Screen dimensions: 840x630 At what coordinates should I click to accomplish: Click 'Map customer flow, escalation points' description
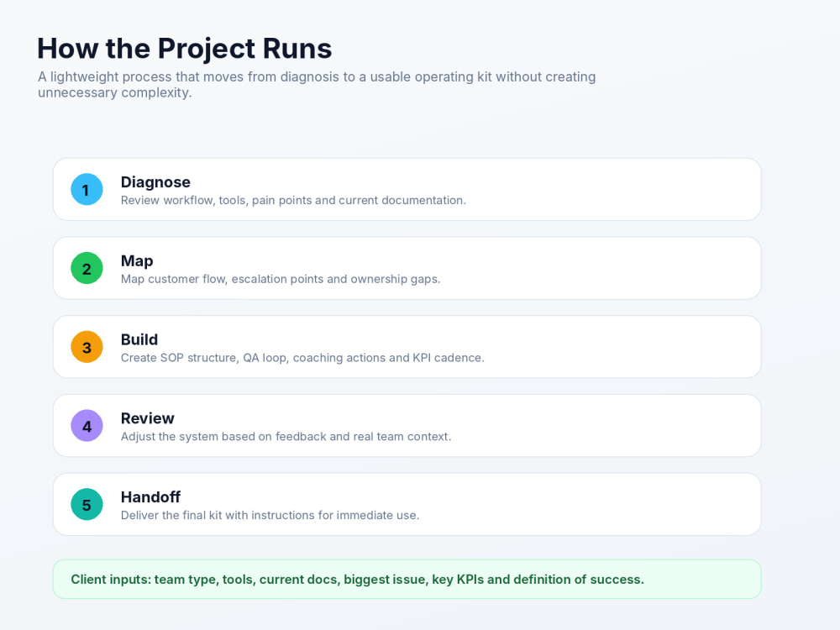(281, 279)
